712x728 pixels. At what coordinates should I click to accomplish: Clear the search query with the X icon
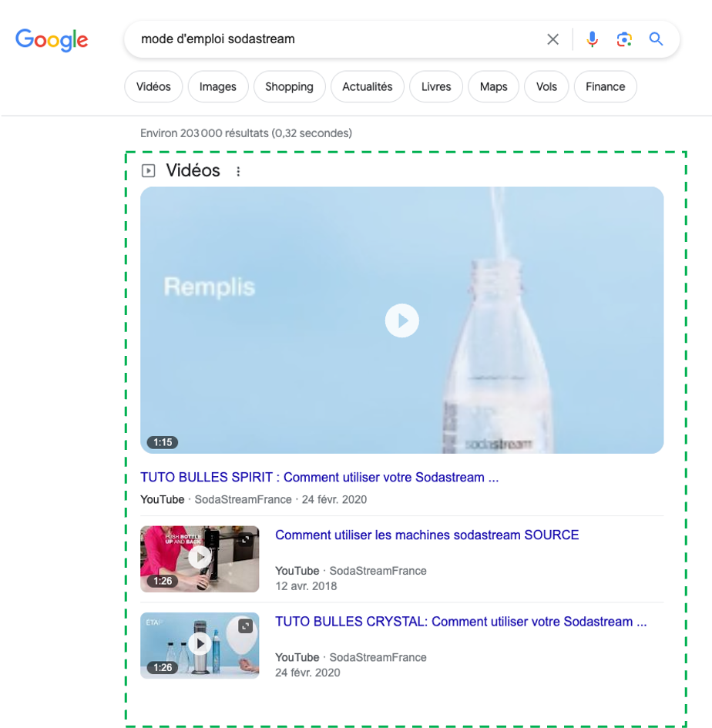[x=552, y=39]
